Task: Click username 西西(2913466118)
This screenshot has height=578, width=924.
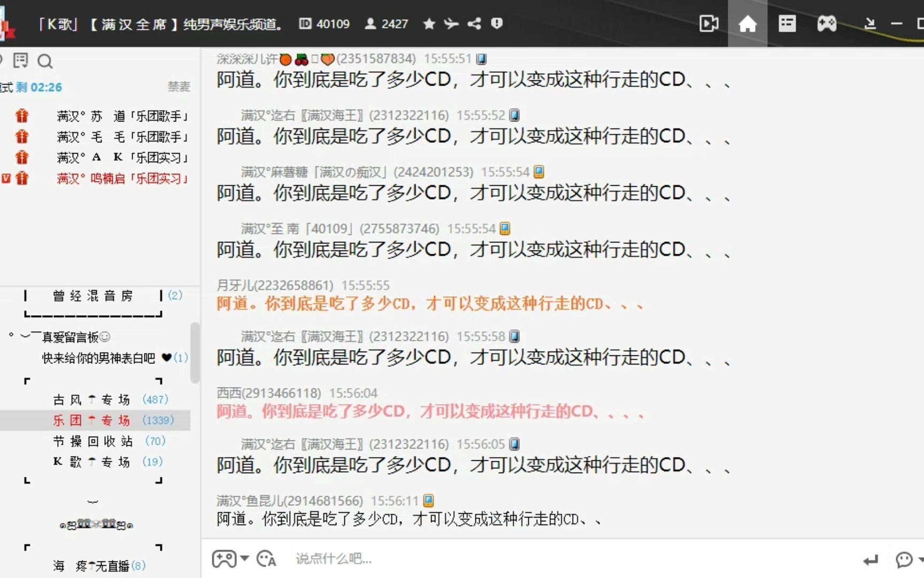Action: pos(268,393)
